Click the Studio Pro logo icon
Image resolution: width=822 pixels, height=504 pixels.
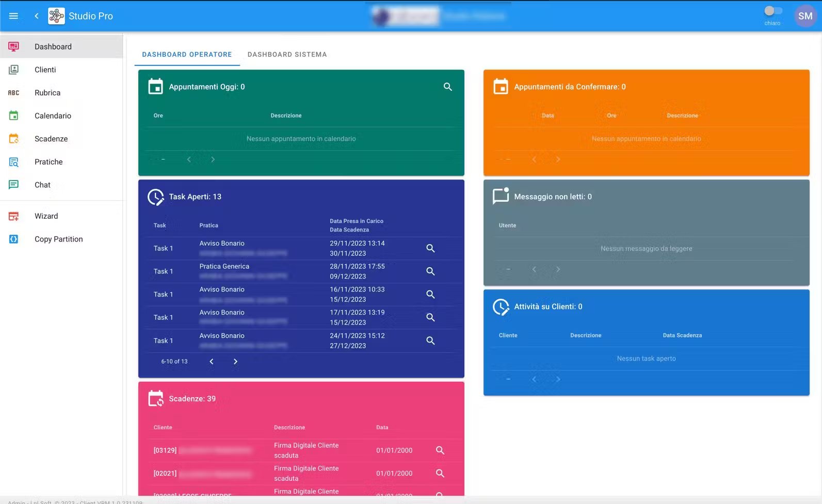point(56,16)
